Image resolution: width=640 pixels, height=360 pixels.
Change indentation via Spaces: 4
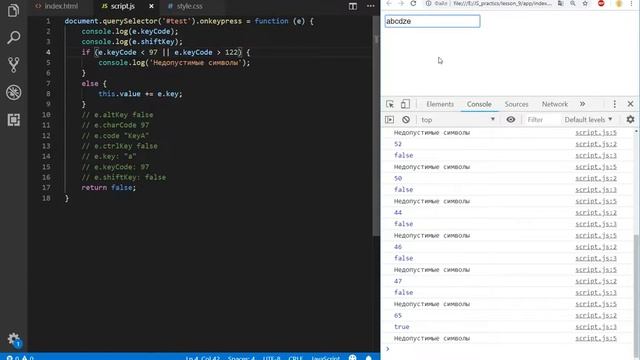pos(241,358)
